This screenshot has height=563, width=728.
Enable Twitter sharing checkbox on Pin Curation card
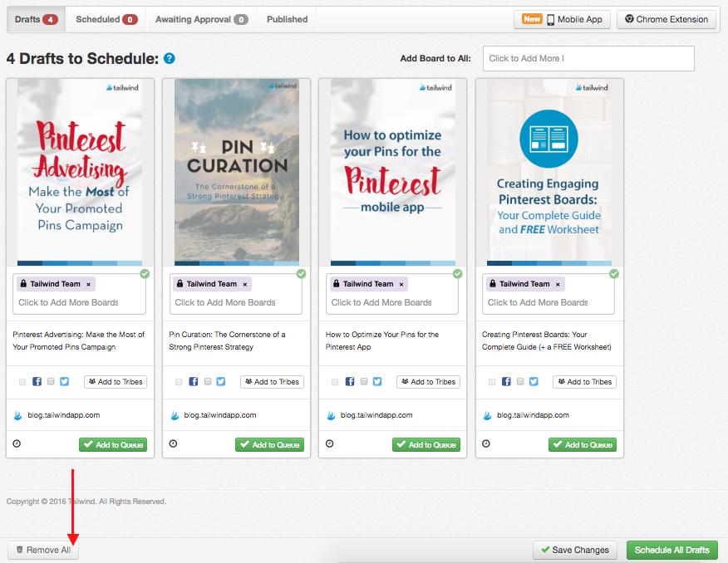tap(208, 381)
